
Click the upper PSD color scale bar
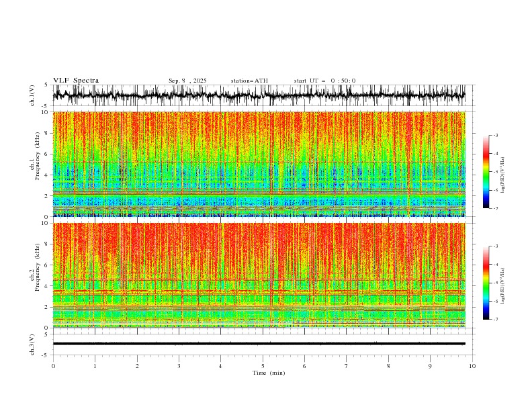pos(486,172)
